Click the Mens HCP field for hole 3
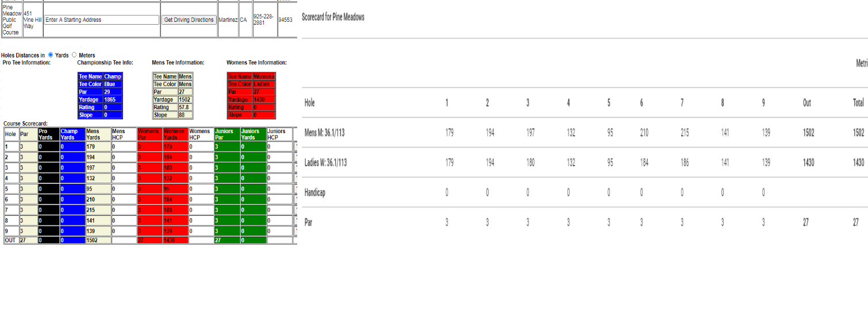 pyautogui.click(x=123, y=168)
